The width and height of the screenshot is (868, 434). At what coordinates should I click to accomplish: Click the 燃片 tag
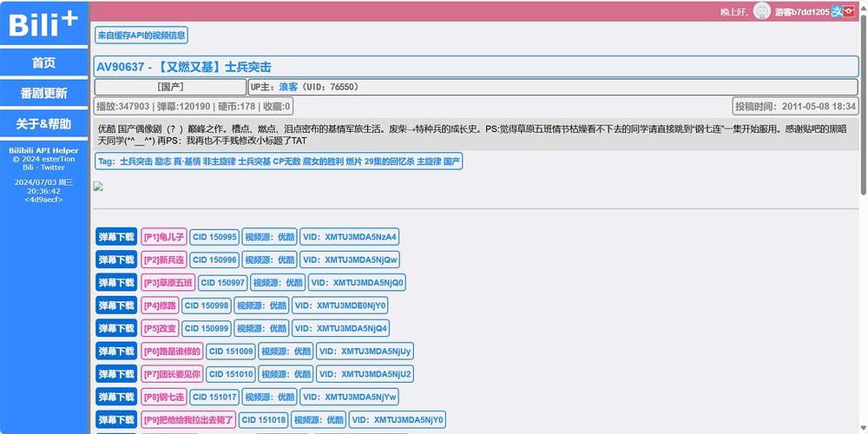pyautogui.click(x=354, y=161)
